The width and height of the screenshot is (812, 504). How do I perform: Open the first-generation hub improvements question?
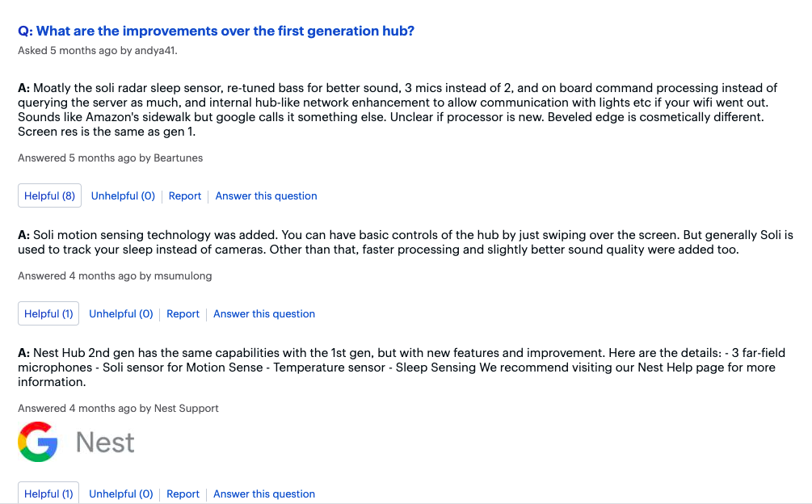click(216, 31)
